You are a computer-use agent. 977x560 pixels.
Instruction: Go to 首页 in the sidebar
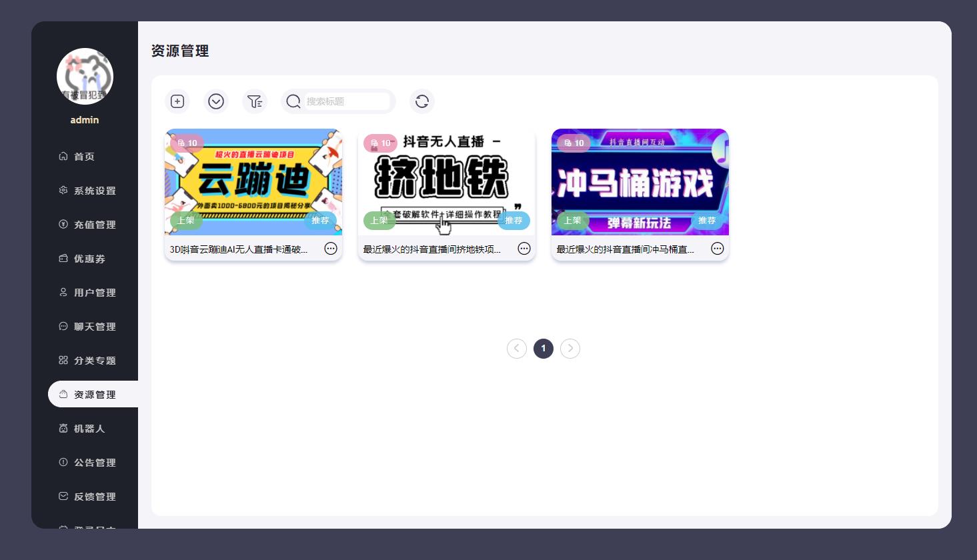[84, 157]
